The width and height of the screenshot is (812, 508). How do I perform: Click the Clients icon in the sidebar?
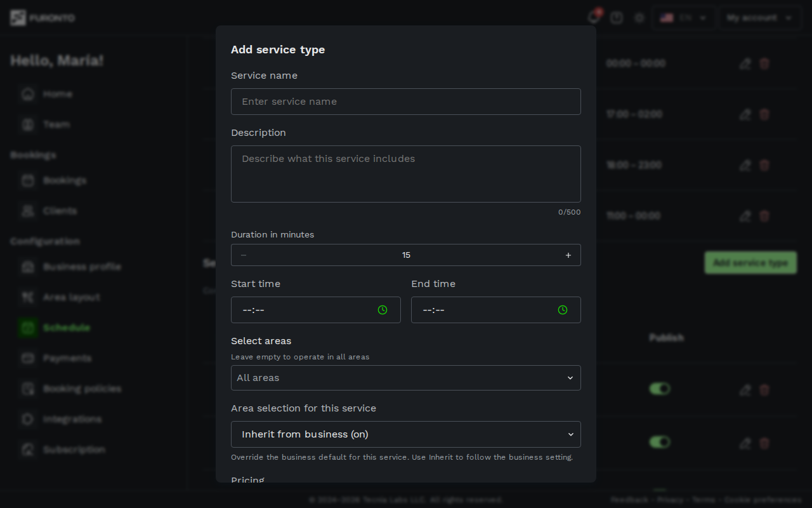pos(28,211)
